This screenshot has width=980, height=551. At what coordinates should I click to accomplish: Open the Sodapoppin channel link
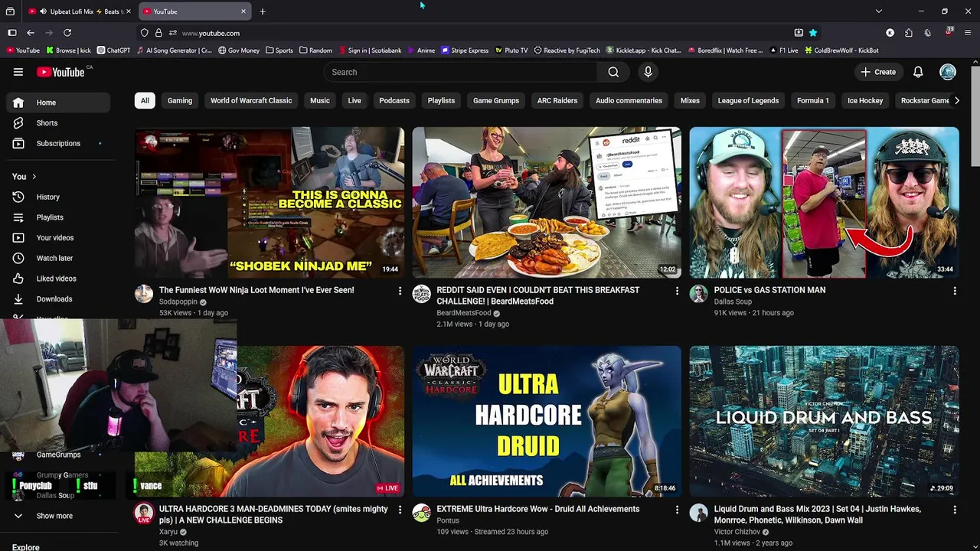tap(178, 302)
